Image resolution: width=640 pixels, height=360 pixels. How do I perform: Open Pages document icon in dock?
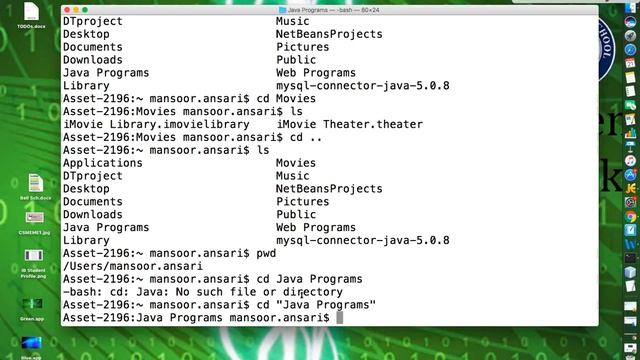630,119
